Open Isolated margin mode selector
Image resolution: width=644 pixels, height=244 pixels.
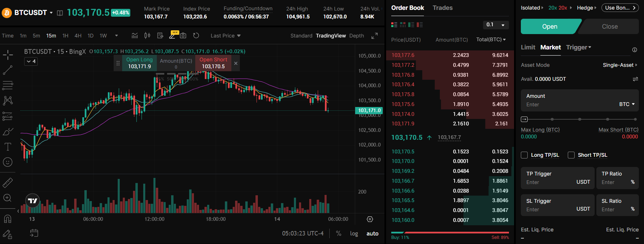pos(532,8)
